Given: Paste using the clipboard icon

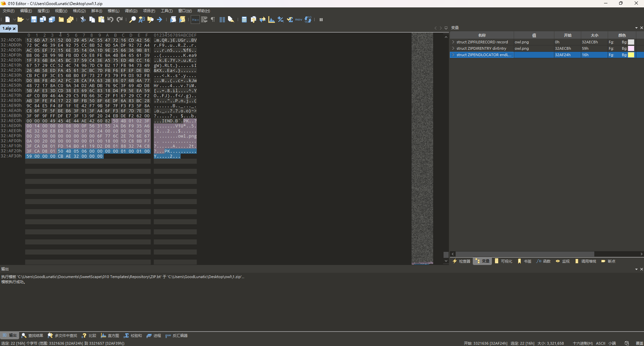Looking at the screenshot, I should click(x=101, y=20).
